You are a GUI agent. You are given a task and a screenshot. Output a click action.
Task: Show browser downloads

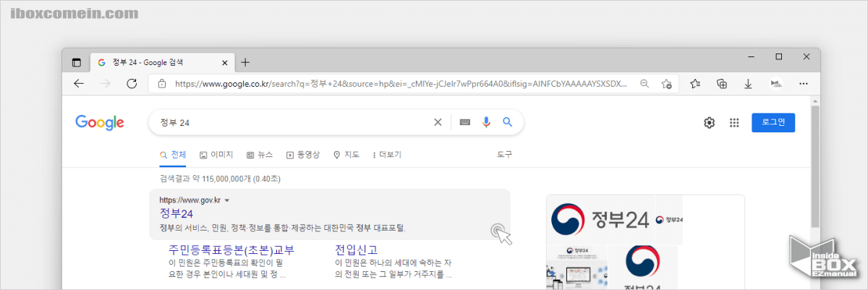(748, 84)
